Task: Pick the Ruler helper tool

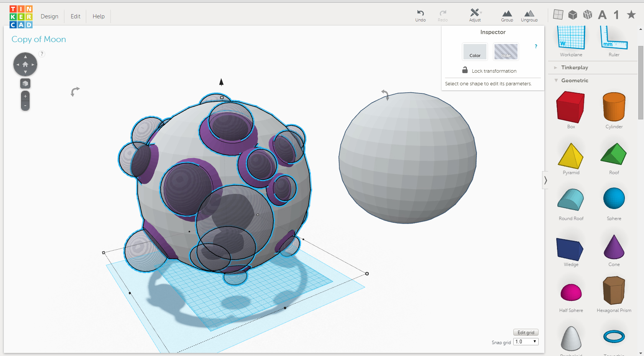Action: [614, 41]
